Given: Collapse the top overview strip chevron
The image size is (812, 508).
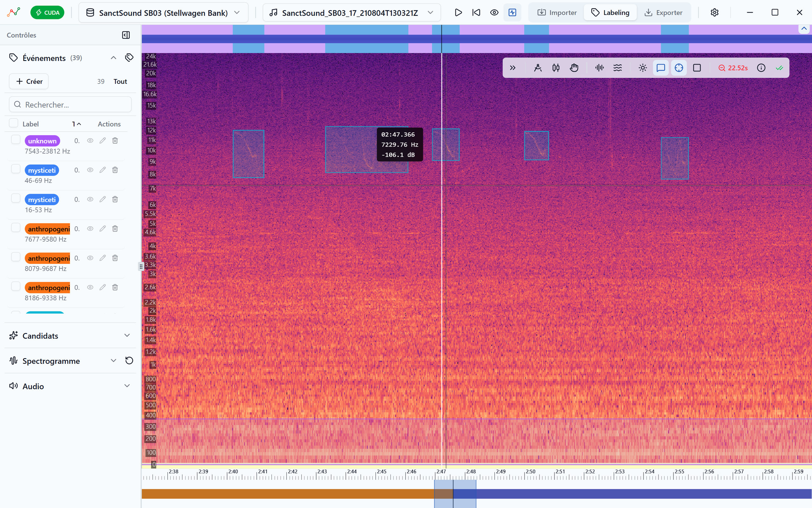Looking at the screenshot, I should 804,29.
